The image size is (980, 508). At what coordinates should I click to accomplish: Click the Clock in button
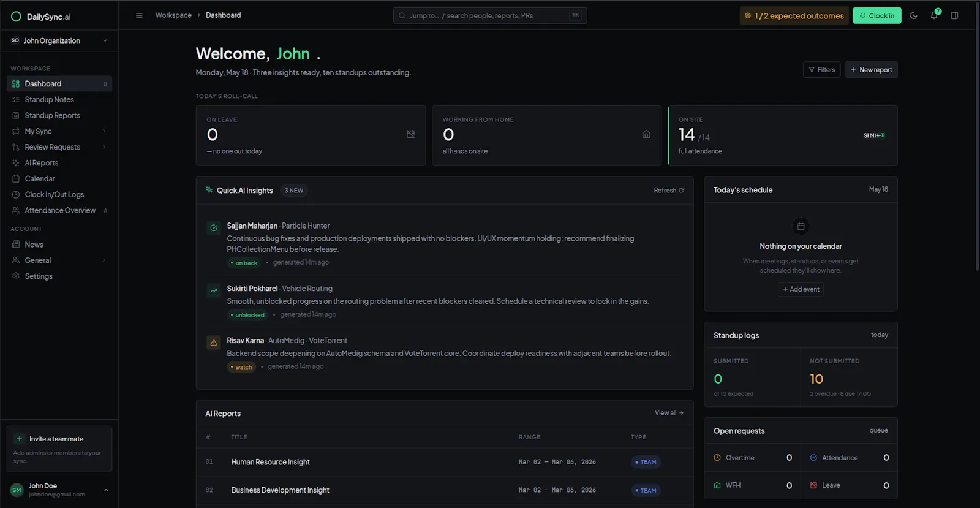(x=876, y=16)
